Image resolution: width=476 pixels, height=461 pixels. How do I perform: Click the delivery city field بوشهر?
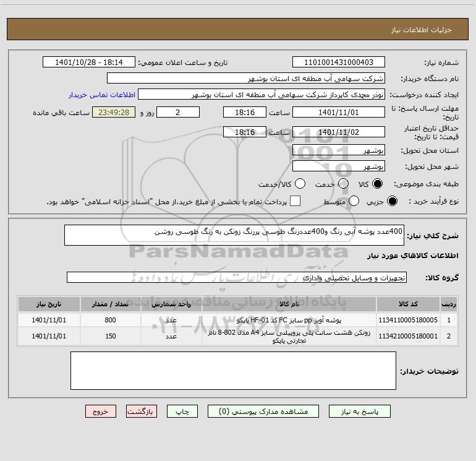pyautogui.click(x=339, y=166)
